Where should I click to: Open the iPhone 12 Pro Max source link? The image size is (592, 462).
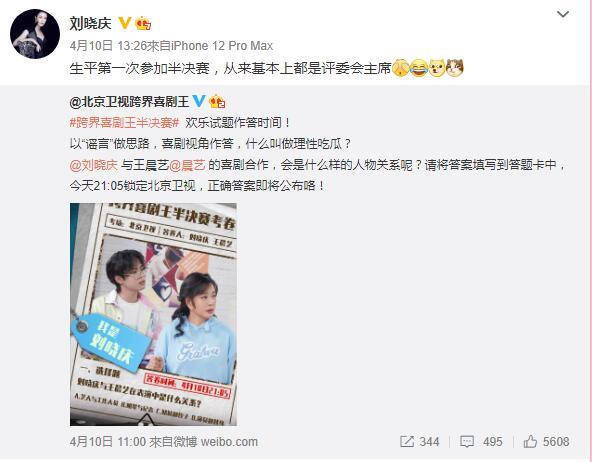click(222, 46)
